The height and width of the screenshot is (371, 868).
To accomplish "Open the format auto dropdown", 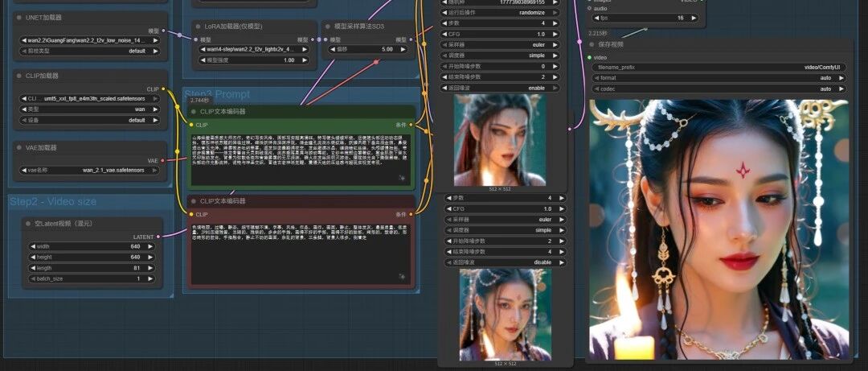I will (719, 78).
